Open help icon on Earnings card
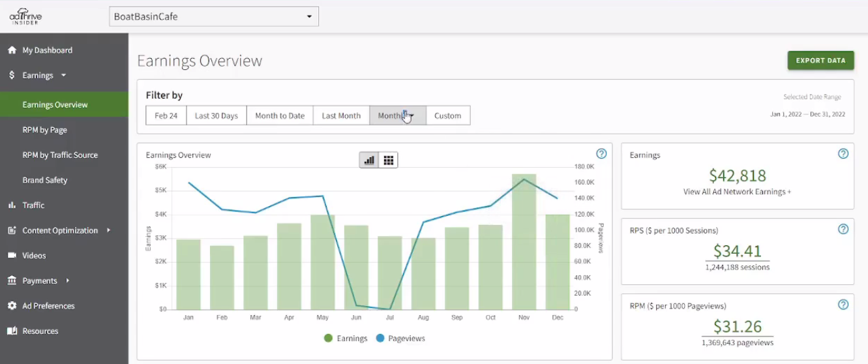868x364 pixels. tap(843, 154)
